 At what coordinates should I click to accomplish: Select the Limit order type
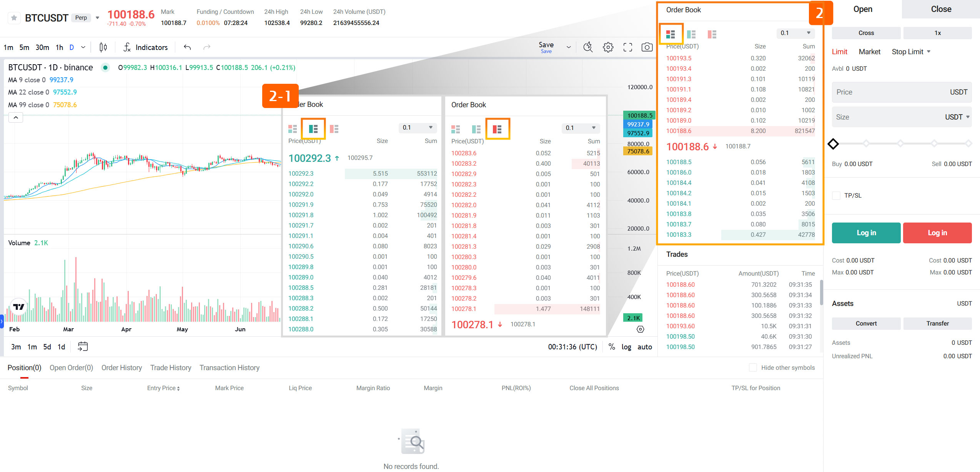(839, 52)
